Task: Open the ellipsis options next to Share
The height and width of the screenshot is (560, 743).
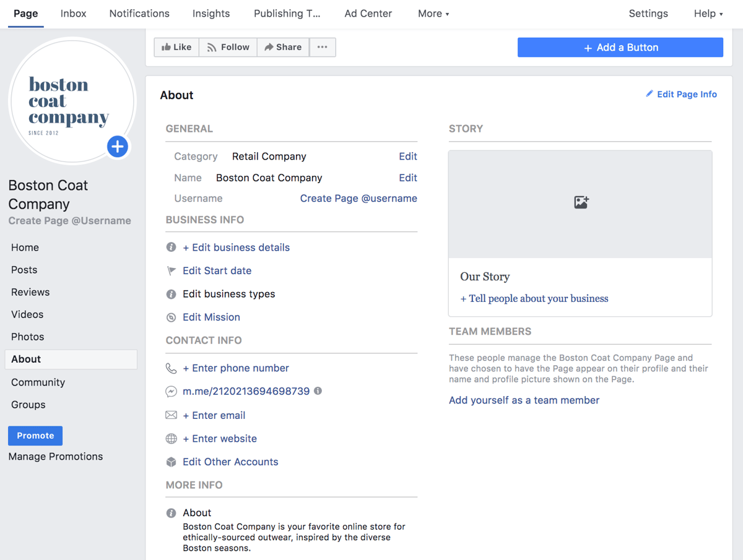Action: [x=322, y=47]
